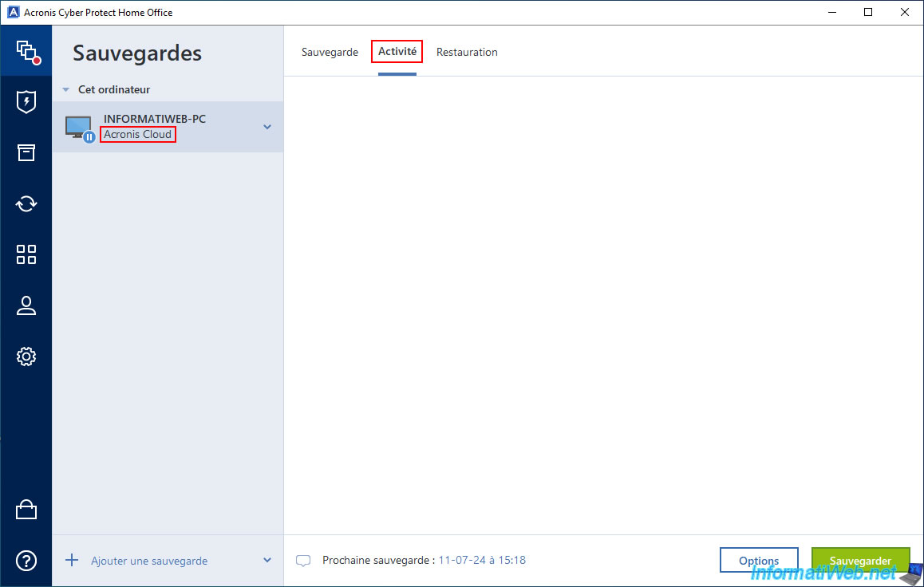Close the Acronis Cyber Protect window
Viewport: 924px width, 587px height.
click(905, 13)
